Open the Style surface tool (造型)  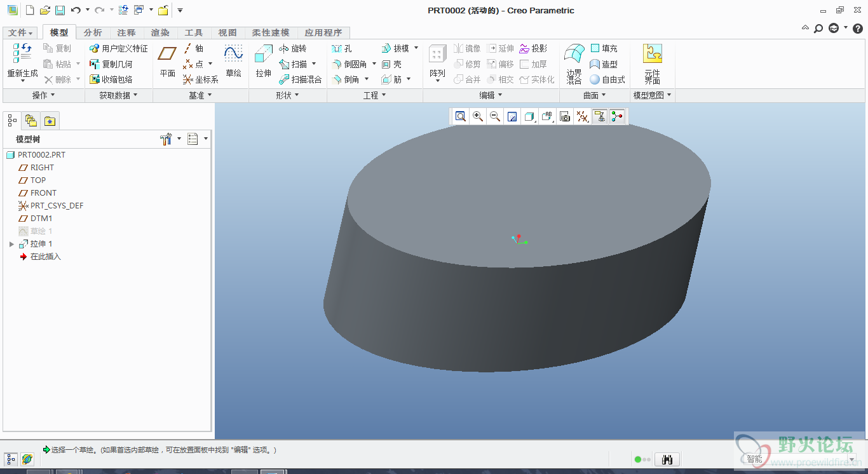604,64
